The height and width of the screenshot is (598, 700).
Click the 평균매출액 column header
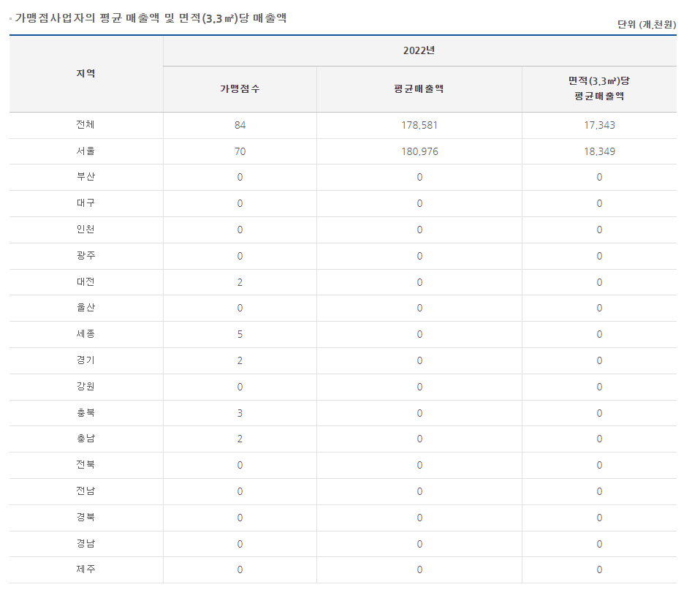tap(419, 89)
